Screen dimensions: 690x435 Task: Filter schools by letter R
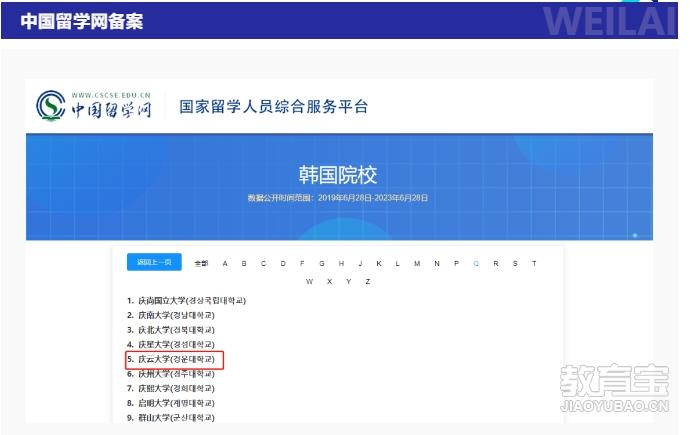pos(496,263)
